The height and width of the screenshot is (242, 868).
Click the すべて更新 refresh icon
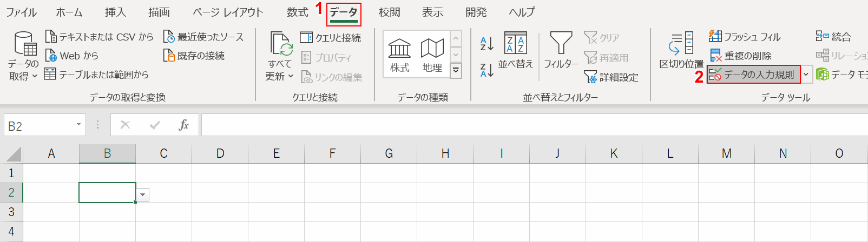tap(281, 43)
